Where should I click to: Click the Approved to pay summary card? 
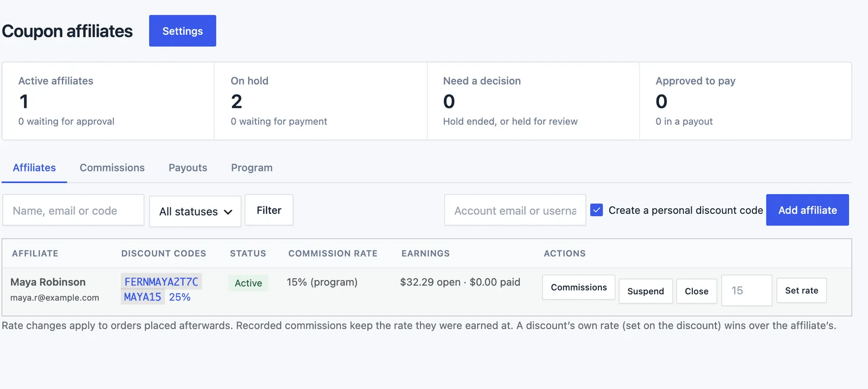(745, 101)
